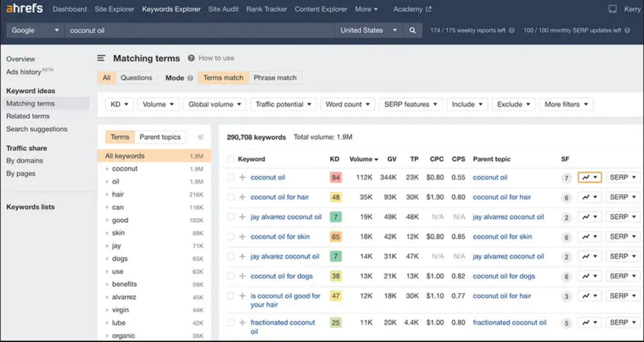Open the Word count filter dropdown
The image size is (644, 342).
[348, 105]
